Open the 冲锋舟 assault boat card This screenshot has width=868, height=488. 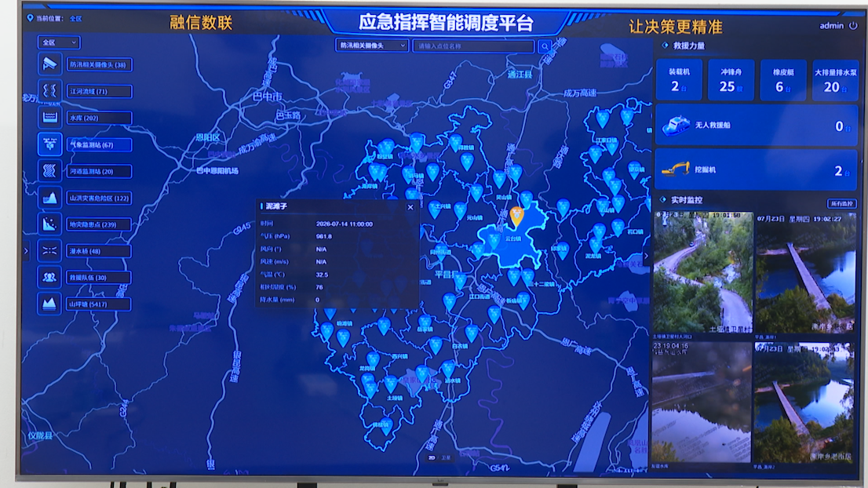point(731,80)
